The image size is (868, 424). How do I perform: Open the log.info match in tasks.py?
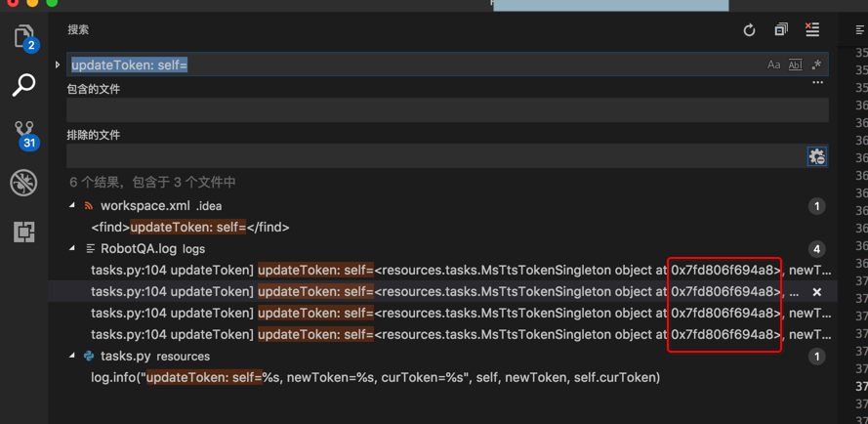click(x=375, y=377)
